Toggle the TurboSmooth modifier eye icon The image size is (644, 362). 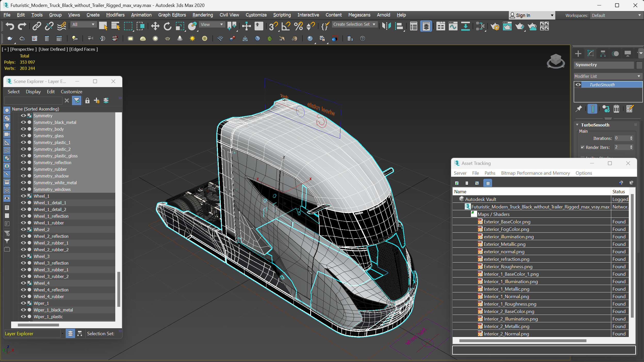pos(578,85)
